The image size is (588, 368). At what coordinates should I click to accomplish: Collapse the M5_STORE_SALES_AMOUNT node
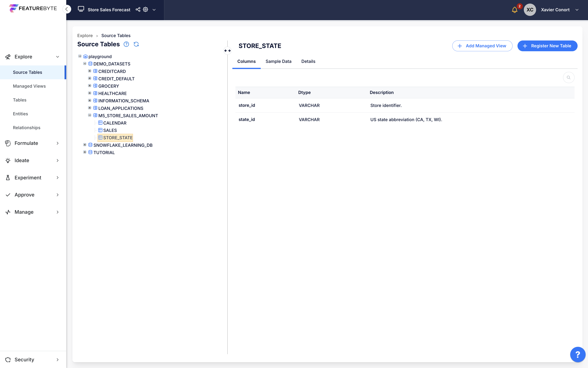pos(89,115)
